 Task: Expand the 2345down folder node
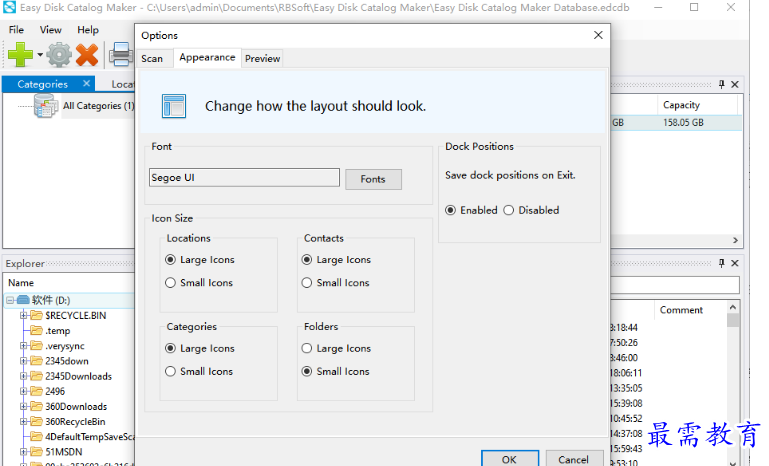[23, 361]
